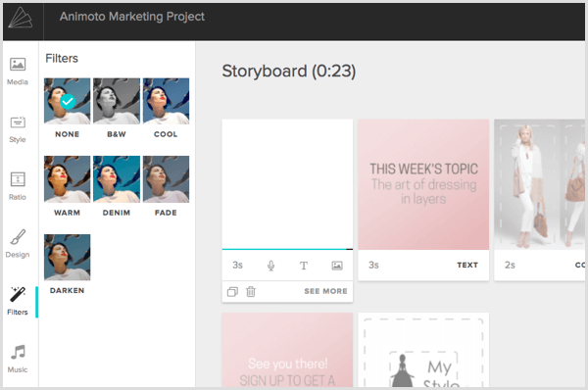Open the Music note icon

pyautogui.click(x=18, y=352)
